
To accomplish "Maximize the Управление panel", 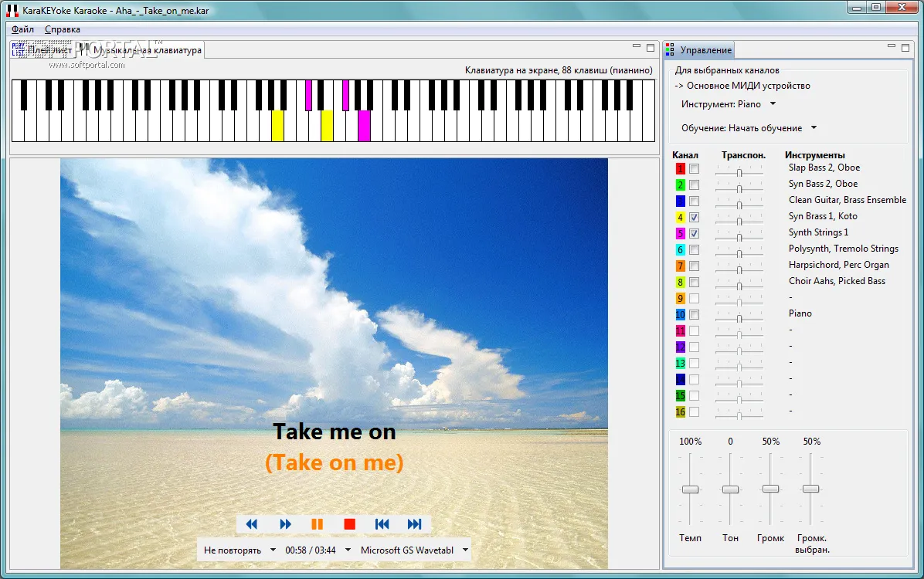I will (x=905, y=48).
